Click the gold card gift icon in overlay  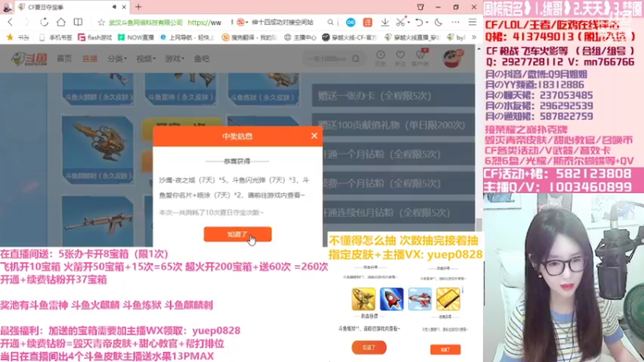tap(448, 298)
